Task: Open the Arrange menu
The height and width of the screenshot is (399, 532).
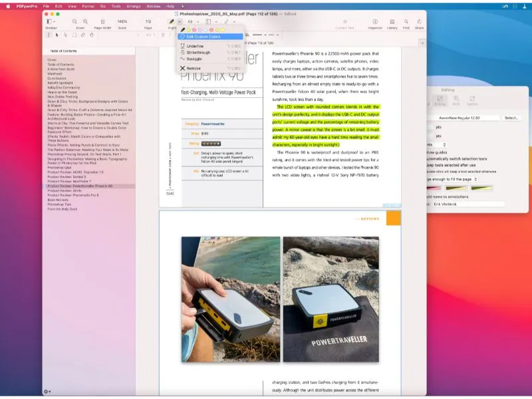Action: point(134,6)
